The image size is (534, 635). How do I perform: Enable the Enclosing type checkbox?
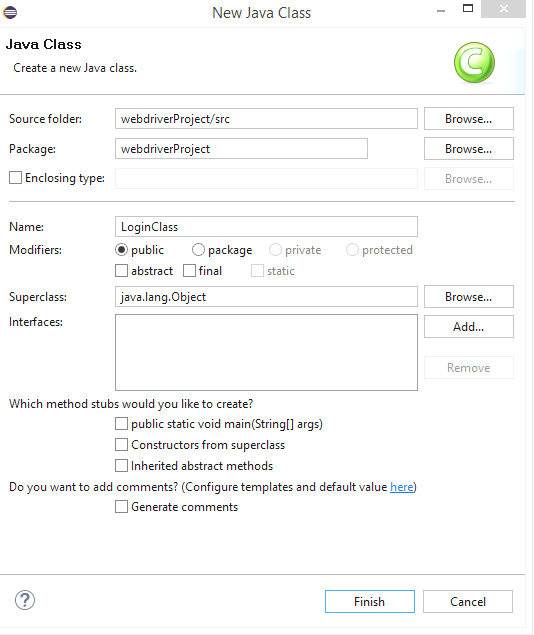(x=15, y=177)
